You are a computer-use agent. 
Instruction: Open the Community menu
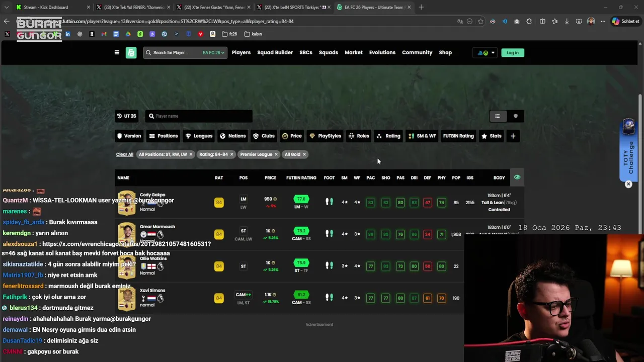[417, 52]
